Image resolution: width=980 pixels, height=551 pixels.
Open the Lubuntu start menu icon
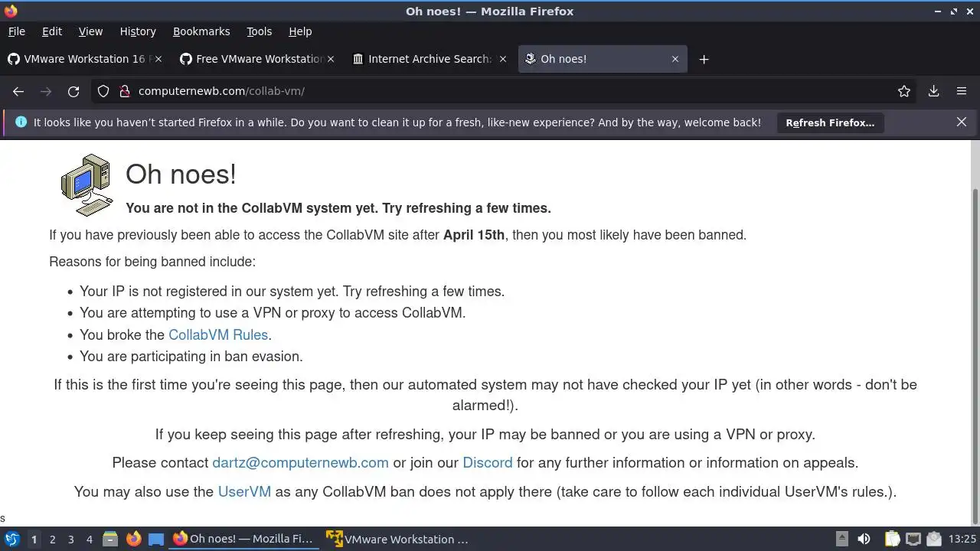11,539
